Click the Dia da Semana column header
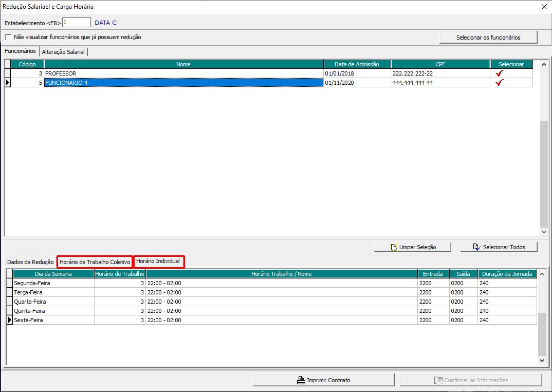 pos(53,274)
